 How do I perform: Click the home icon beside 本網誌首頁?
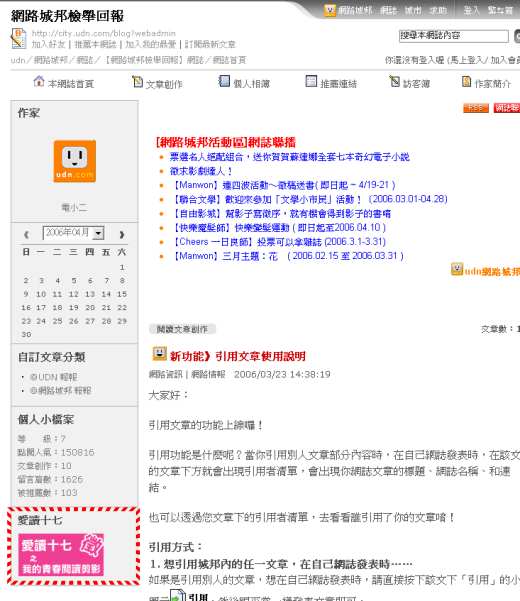(x=39, y=81)
